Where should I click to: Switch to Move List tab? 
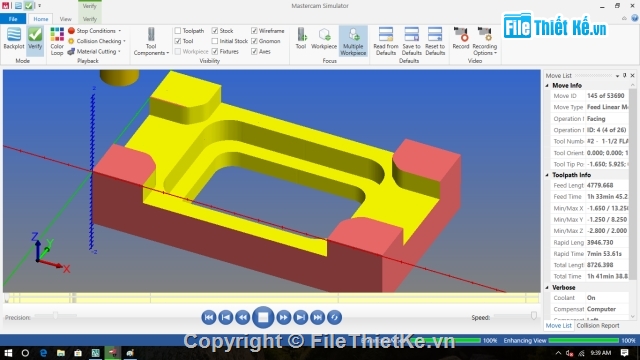pyautogui.click(x=559, y=325)
